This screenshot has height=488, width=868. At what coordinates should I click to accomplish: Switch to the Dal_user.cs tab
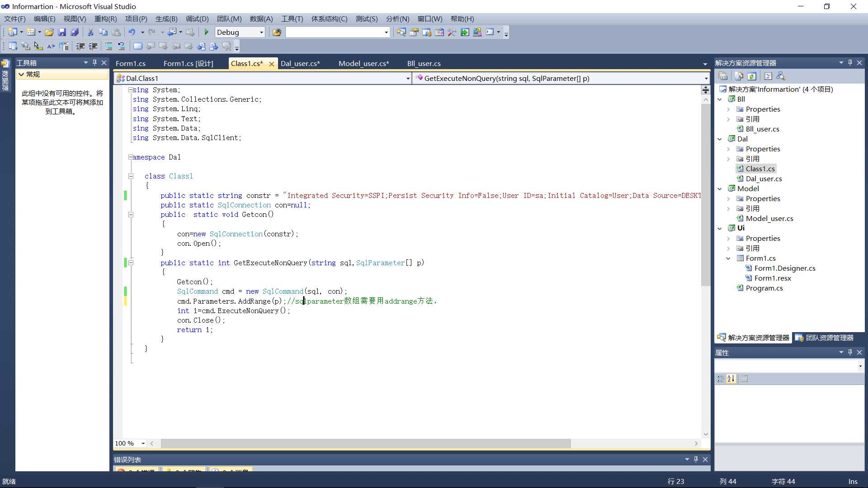pyautogui.click(x=299, y=63)
